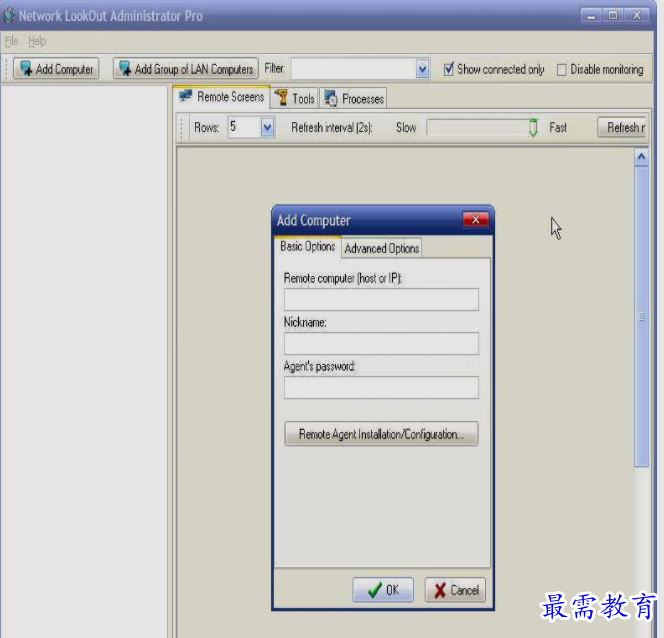Confirm with the OK button
This screenshot has width=664, height=638.
[383, 590]
